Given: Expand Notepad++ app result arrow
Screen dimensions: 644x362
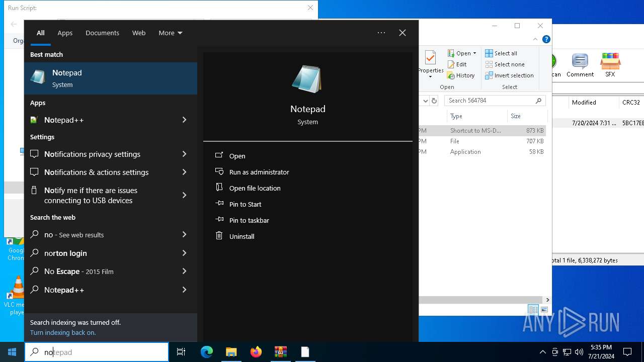Looking at the screenshot, I should pos(184,120).
